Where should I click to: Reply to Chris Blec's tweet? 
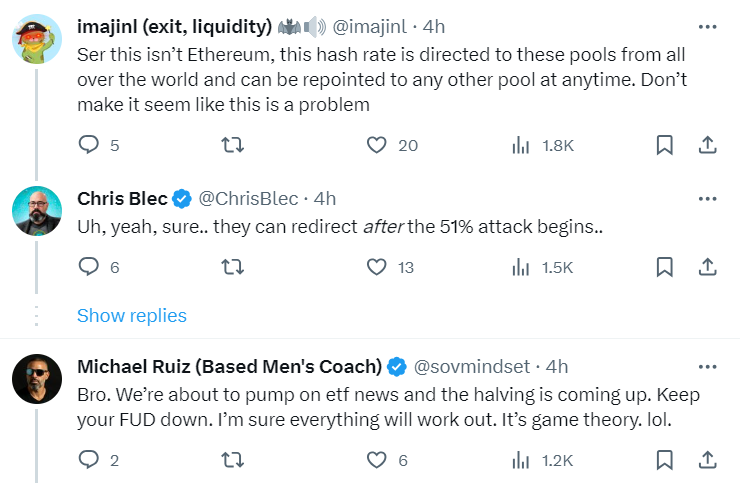pos(89,267)
